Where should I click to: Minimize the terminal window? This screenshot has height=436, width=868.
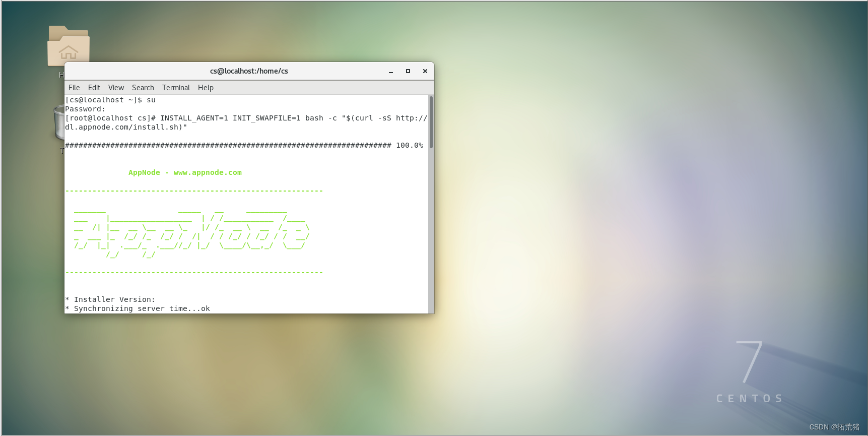[391, 72]
